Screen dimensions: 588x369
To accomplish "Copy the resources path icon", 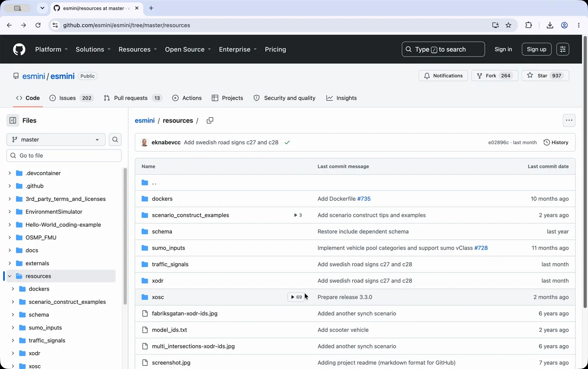I will click(210, 120).
